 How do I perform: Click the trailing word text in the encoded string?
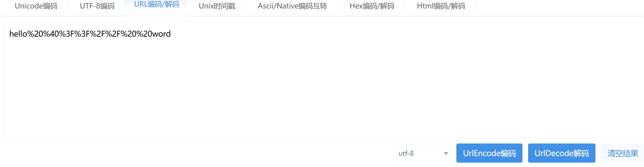click(x=161, y=34)
